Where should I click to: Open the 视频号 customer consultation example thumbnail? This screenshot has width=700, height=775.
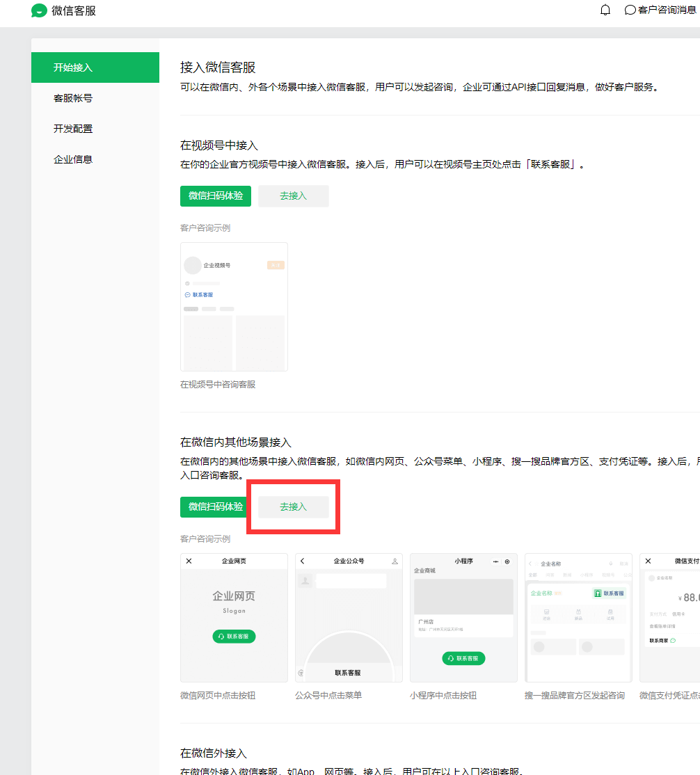tap(234, 306)
